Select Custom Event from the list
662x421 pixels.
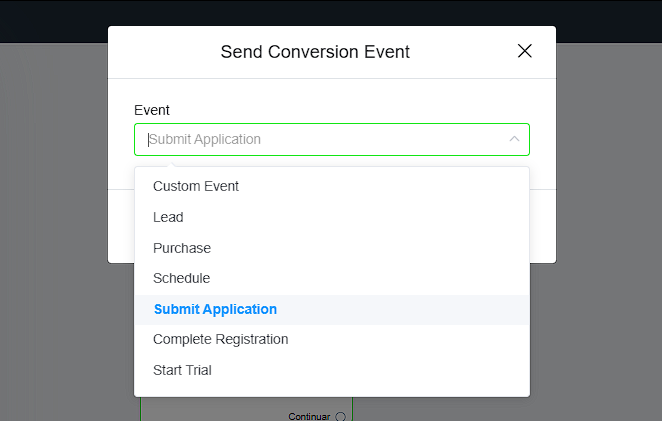[x=196, y=186]
